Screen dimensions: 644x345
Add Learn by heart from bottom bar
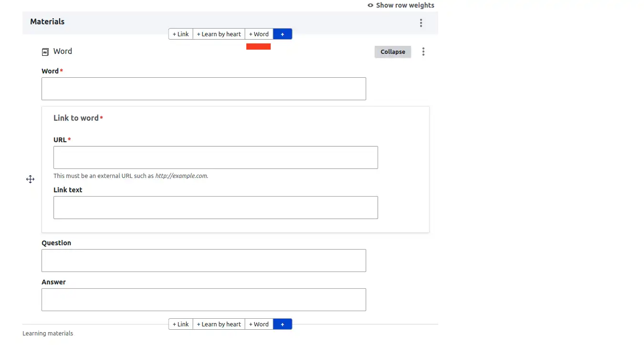(x=219, y=324)
